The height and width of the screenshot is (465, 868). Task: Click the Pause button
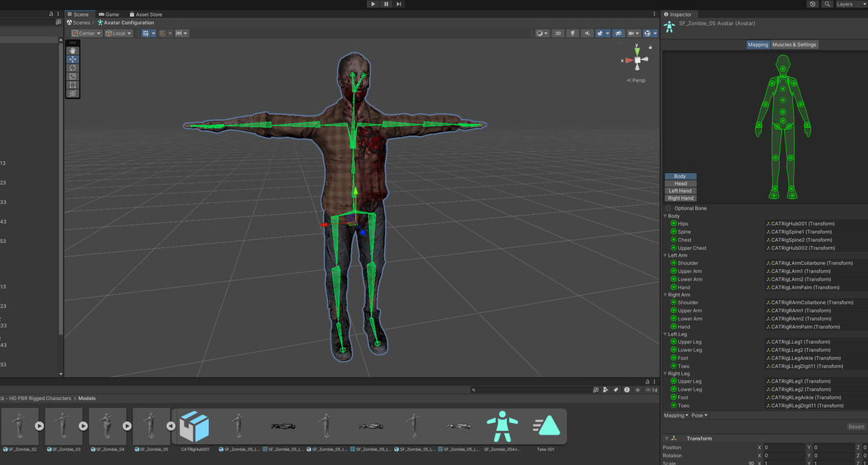pyautogui.click(x=386, y=4)
